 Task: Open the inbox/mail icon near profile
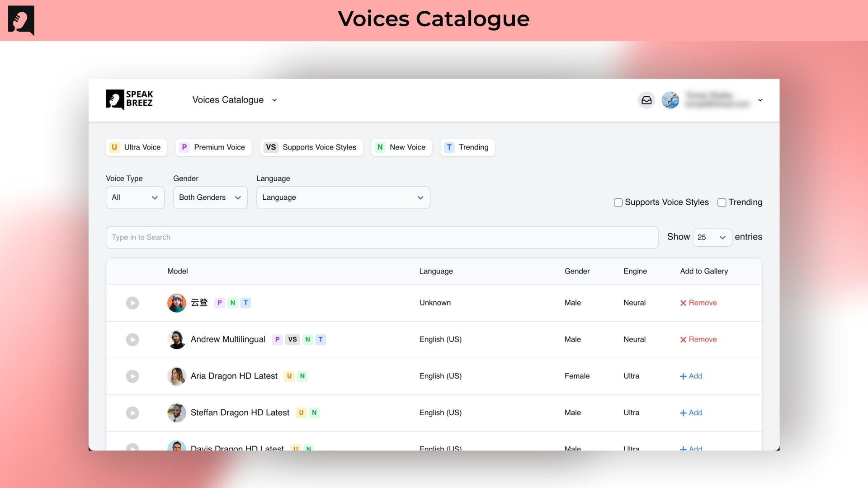pos(646,100)
